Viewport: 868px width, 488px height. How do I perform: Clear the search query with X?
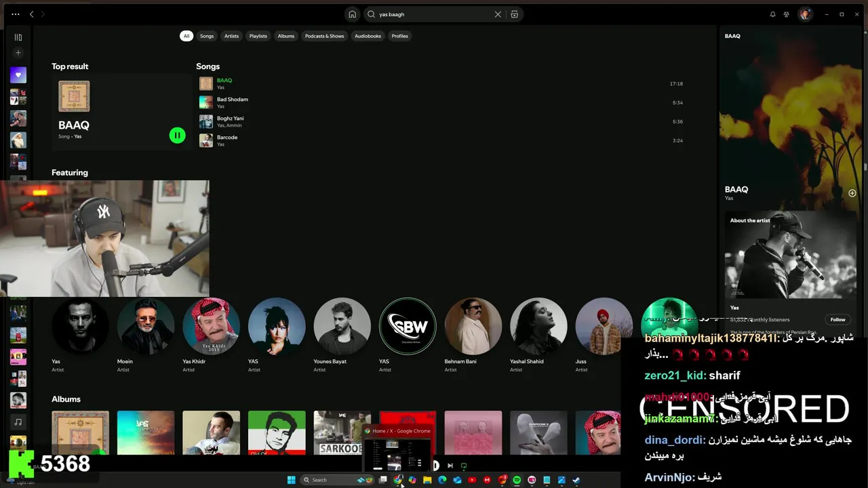(498, 14)
